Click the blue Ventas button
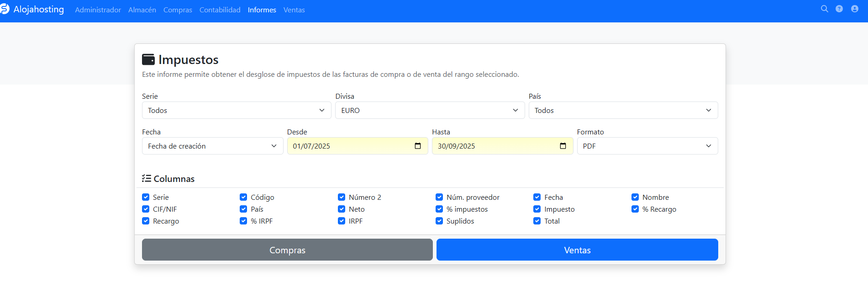This screenshot has width=868, height=283. 577,250
